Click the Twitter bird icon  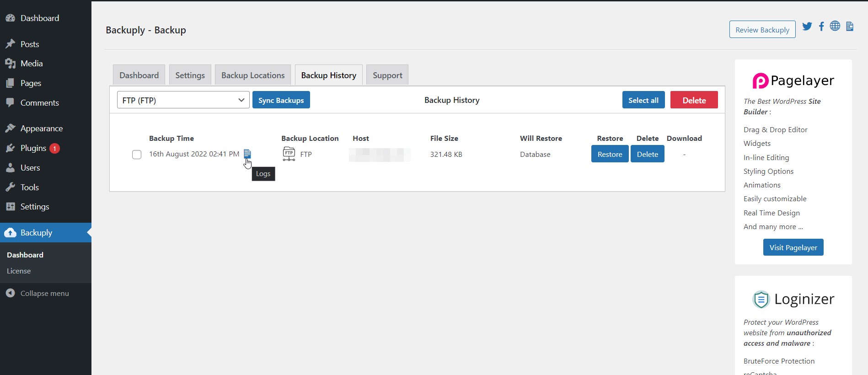click(x=807, y=27)
